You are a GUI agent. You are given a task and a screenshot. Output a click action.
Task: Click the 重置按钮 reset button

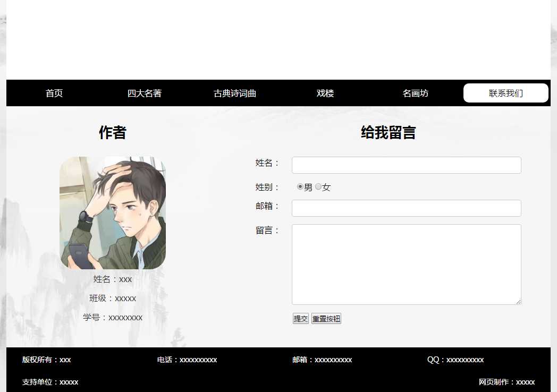(x=326, y=319)
